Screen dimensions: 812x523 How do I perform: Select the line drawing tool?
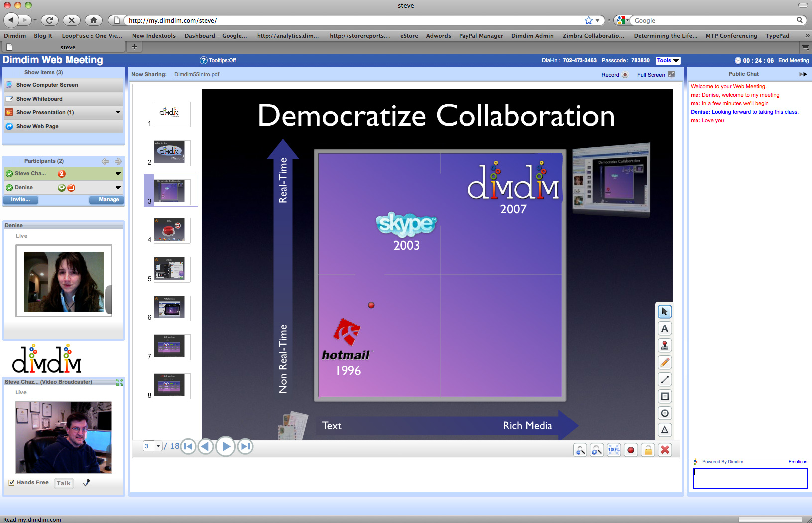[664, 379]
